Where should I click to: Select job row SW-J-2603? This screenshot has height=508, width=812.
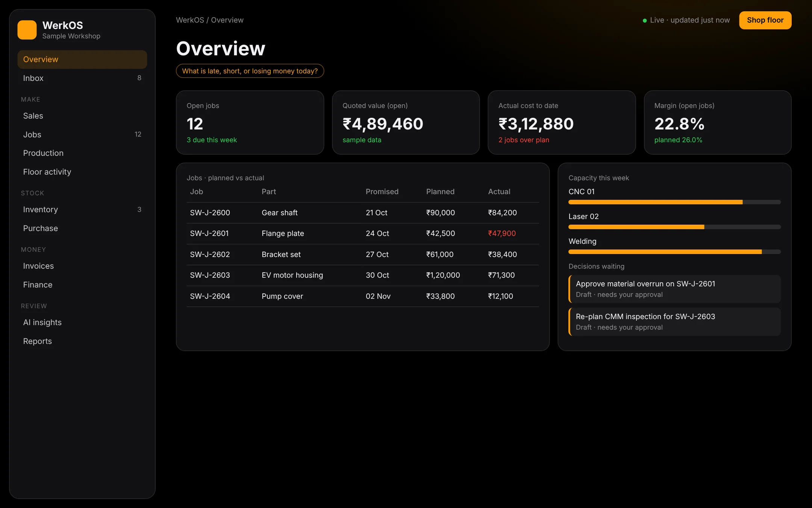(363, 275)
